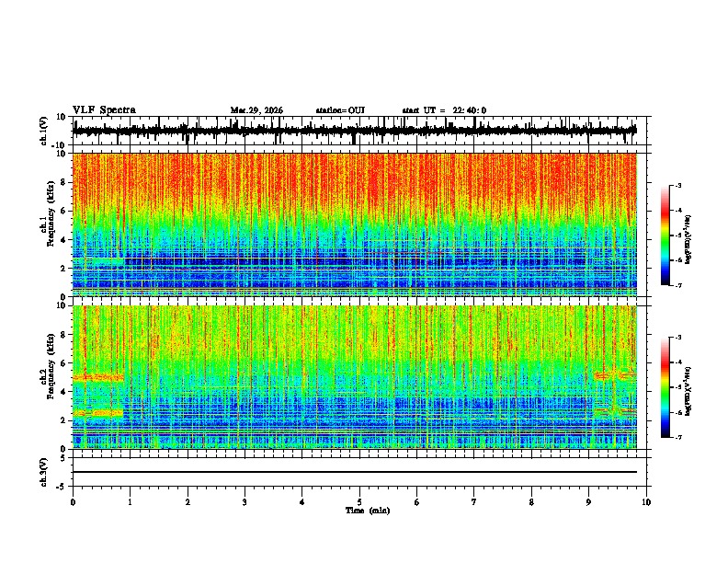Click the ch.1 color bar log(PSD) label

click(688, 240)
